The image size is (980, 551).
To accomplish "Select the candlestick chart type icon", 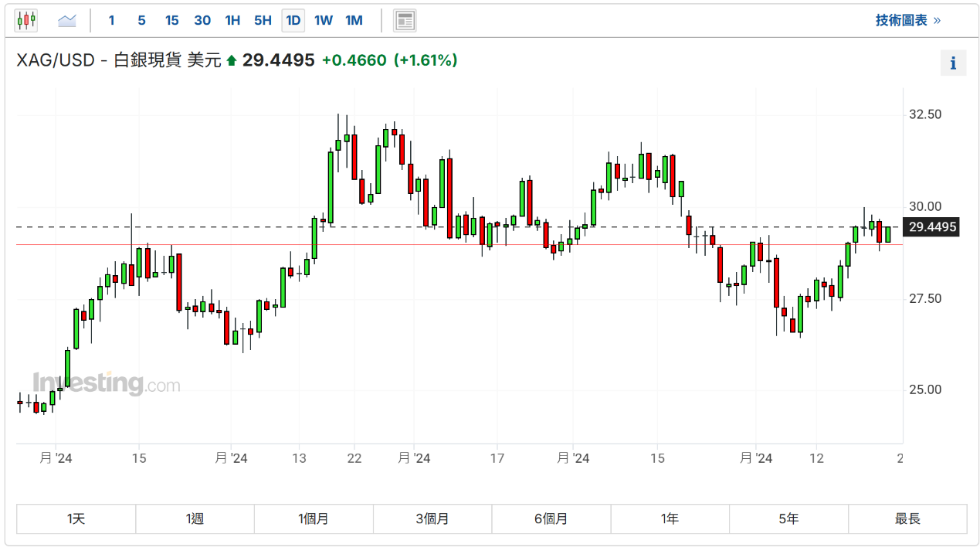I will [26, 21].
